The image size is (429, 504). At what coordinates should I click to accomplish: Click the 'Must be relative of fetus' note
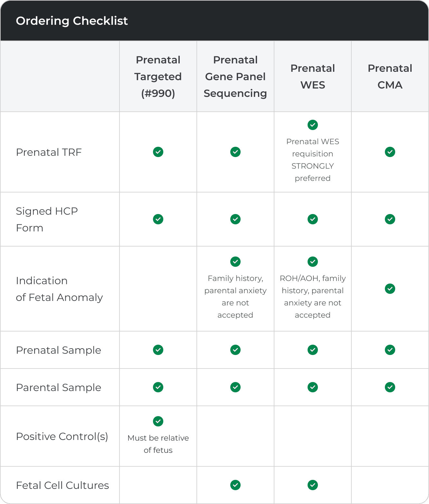[x=158, y=444]
